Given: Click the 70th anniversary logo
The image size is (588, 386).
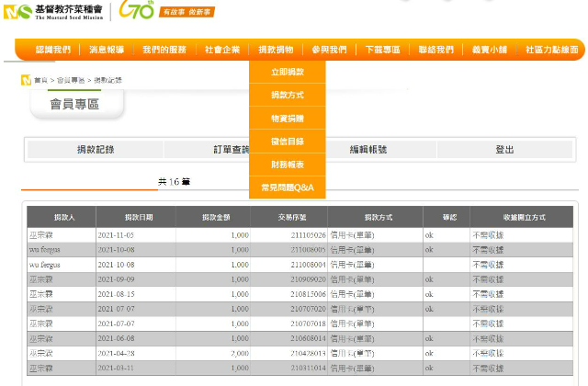Looking at the screenshot, I should pyautogui.click(x=138, y=11).
